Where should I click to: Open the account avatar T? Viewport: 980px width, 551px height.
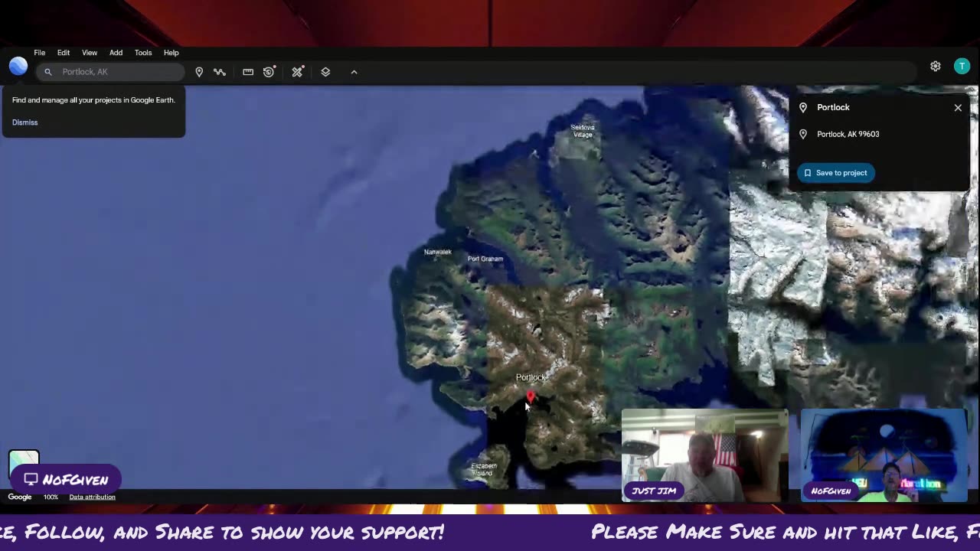(x=962, y=67)
